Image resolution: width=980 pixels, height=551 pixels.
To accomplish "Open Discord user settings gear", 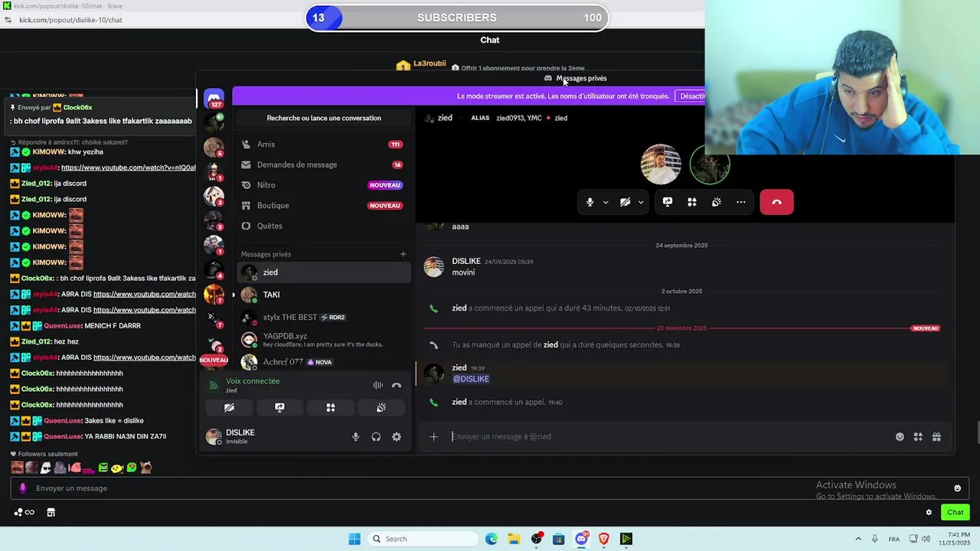I will point(397,437).
